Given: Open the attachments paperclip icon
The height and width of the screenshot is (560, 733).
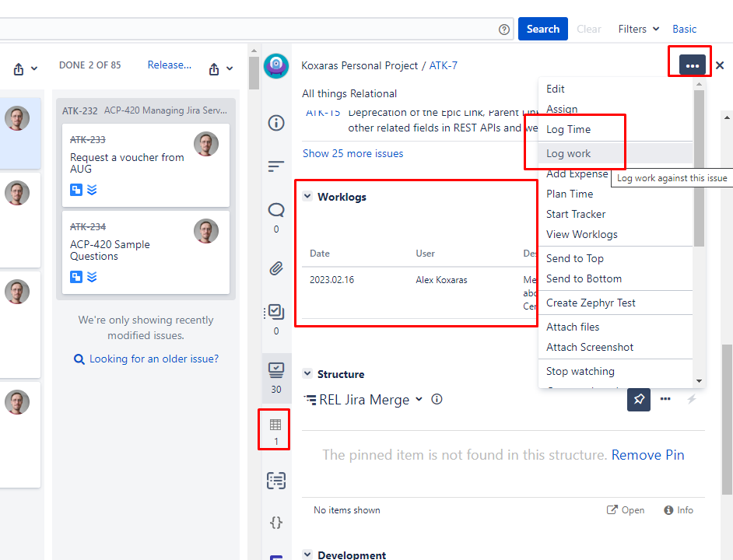Looking at the screenshot, I should tap(276, 268).
